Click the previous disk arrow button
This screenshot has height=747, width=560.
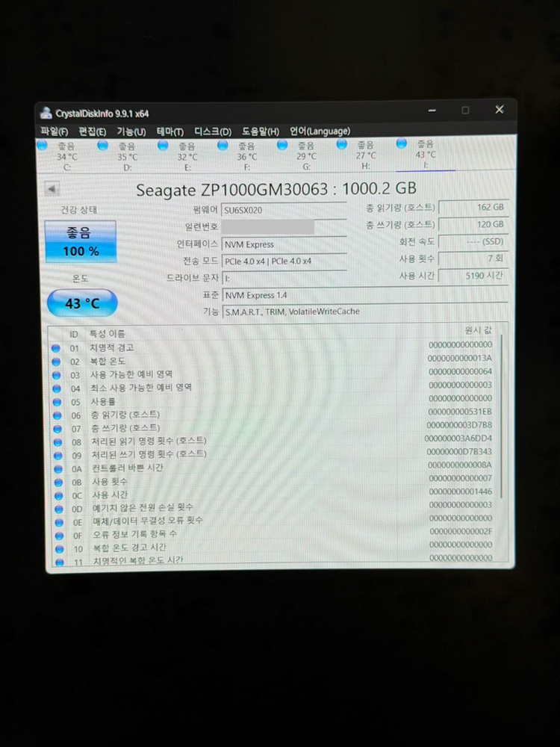52,189
